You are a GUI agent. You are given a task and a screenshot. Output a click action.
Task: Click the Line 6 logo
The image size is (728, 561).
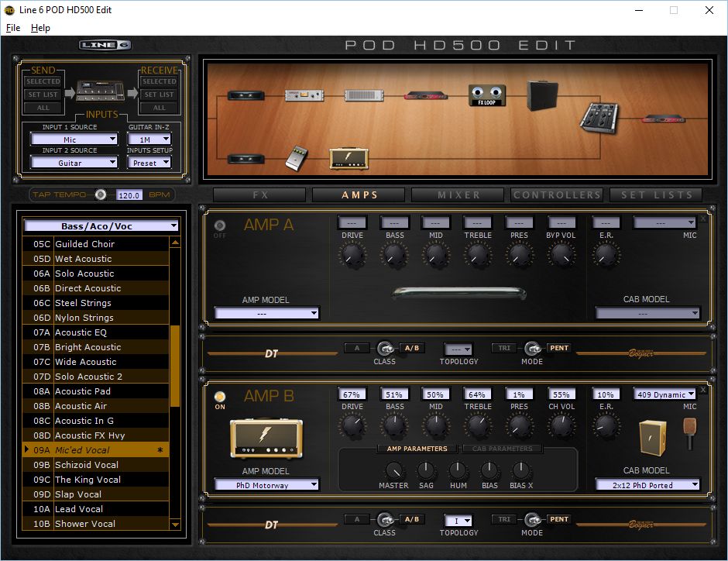105,45
